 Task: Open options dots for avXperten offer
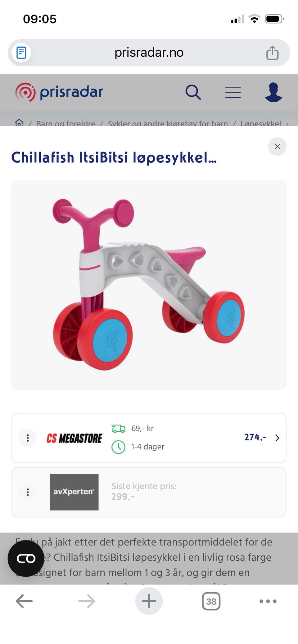coord(28,492)
